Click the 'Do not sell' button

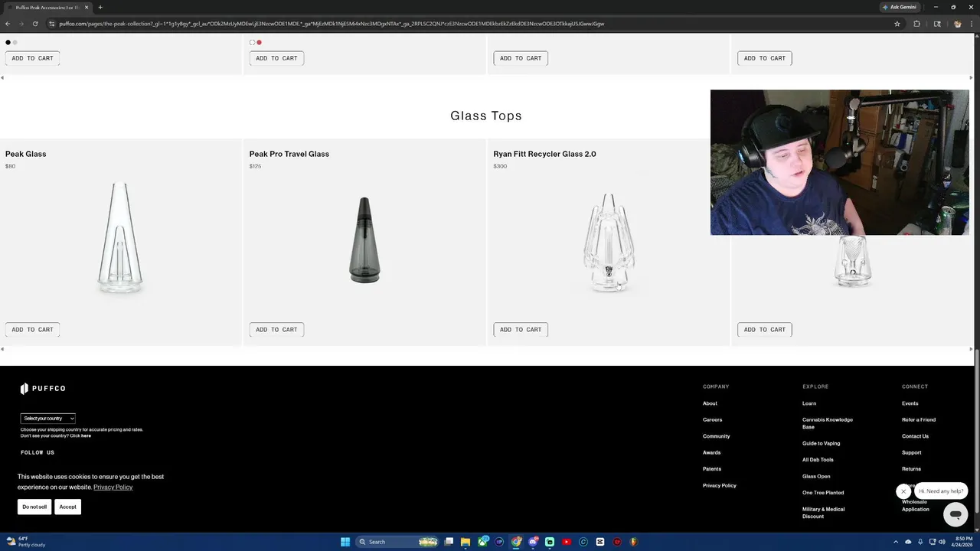pyautogui.click(x=34, y=507)
